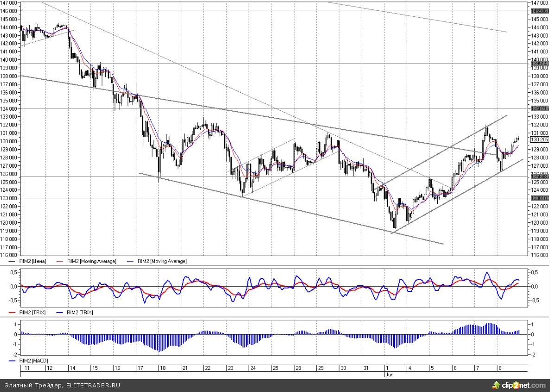The height and width of the screenshot is (392, 550).
Task: Click the 145986 horizontal level price tag
Action: point(539,11)
